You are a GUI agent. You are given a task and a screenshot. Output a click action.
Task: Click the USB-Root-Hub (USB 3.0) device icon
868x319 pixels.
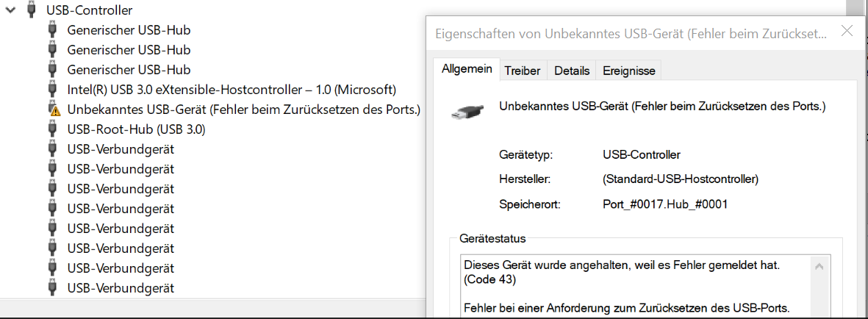[x=53, y=129]
